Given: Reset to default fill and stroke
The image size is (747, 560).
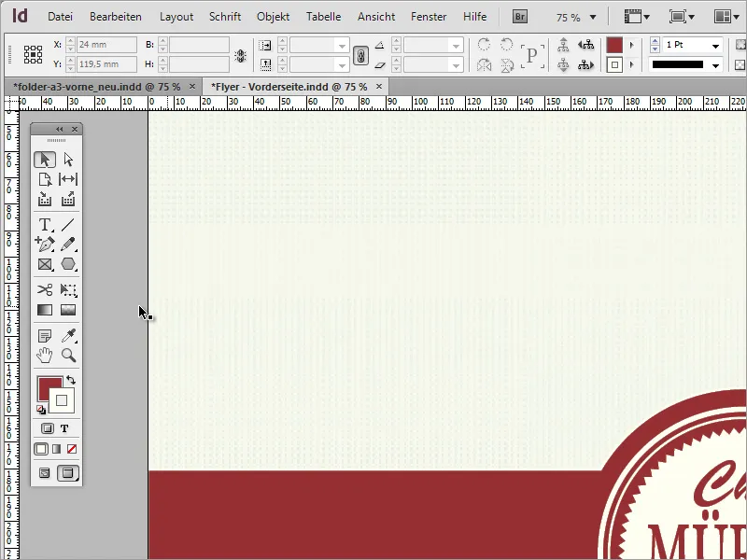Looking at the screenshot, I should point(41,410).
